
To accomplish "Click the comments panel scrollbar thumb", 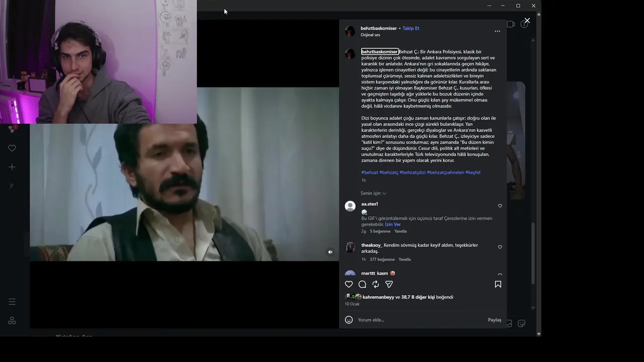I will click(533, 254).
